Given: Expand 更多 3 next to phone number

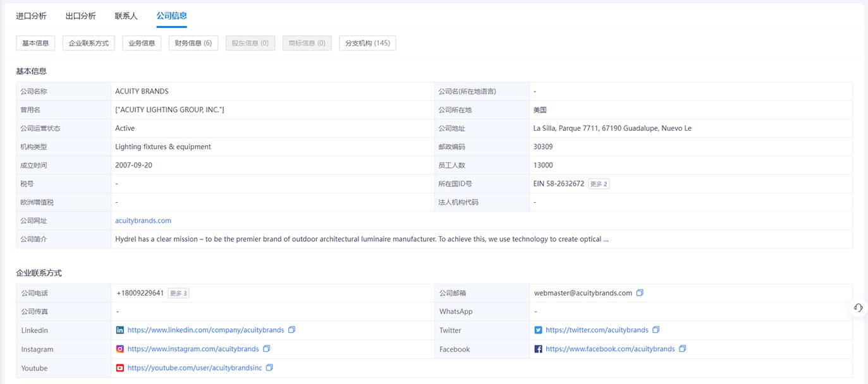Looking at the screenshot, I should coord(178,293).
